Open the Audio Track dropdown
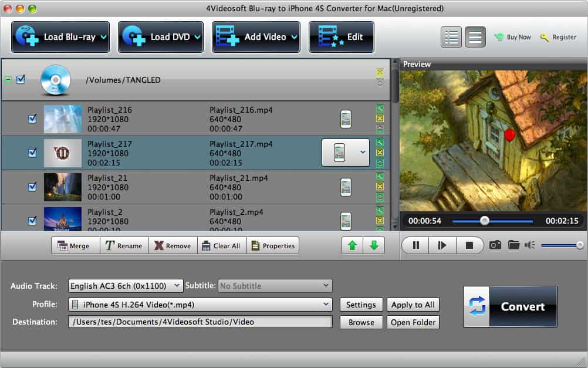The width and height of the screenshot is (588, 368). (x=124, y=286)
